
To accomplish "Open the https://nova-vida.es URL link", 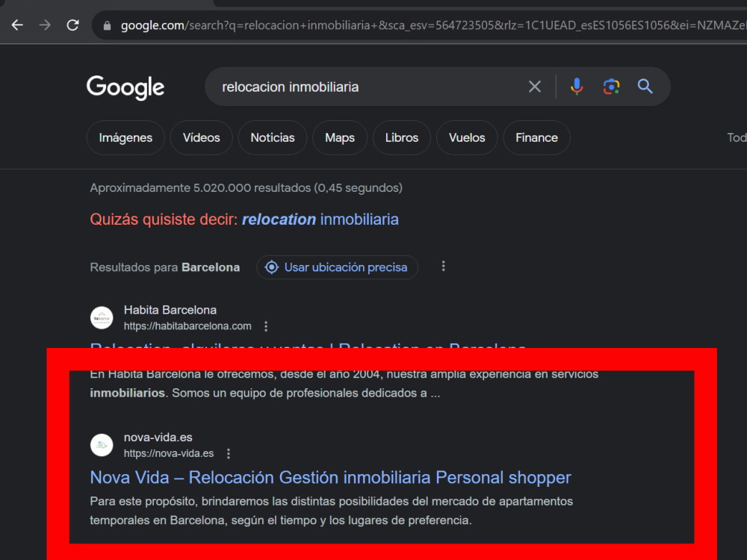I will [x=169, y=453].
